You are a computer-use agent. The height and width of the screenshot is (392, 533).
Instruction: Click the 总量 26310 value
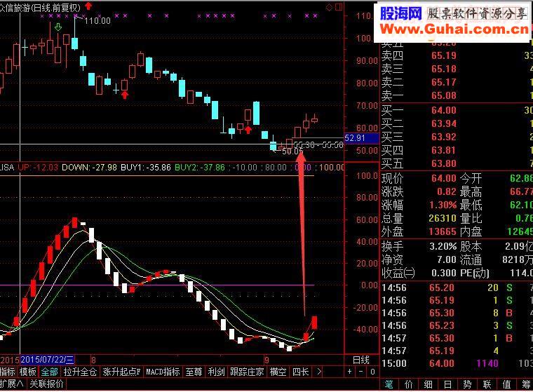[x=443, y=218]
